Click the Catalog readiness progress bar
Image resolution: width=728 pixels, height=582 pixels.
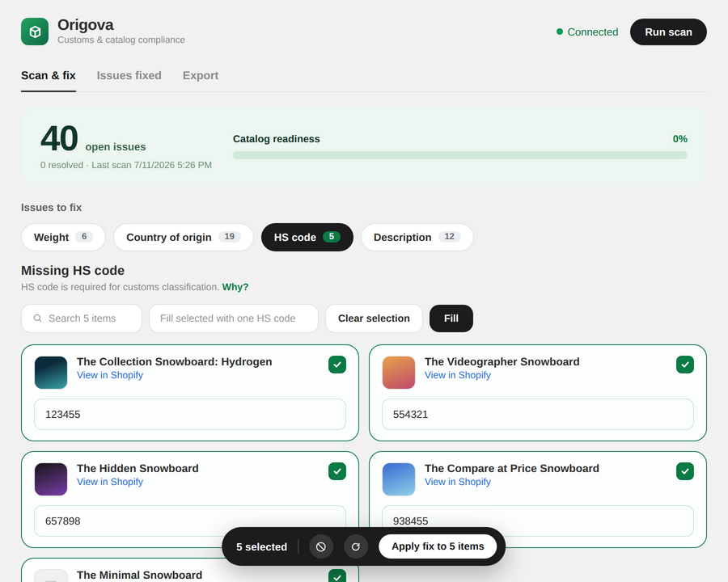pyautogui.click(x=460, y=155)
